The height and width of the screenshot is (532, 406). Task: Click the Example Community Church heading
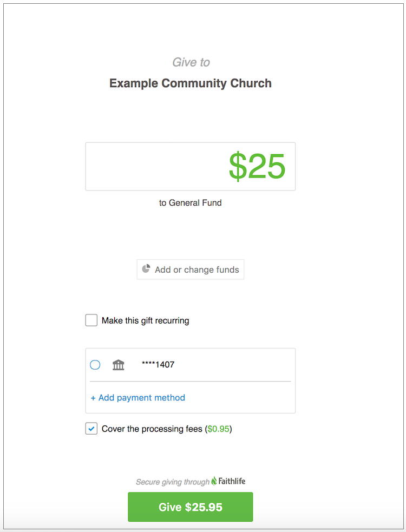(x=191, y=83)
